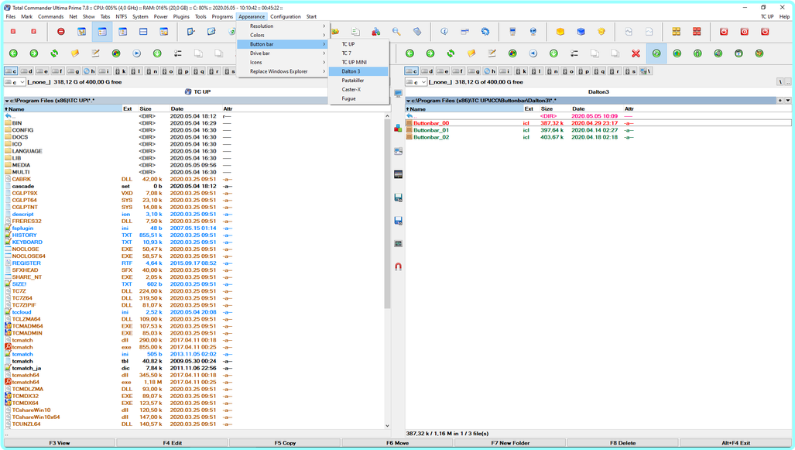
Task: Click the left pane blue play-circle icon
Action: (136, 53)
